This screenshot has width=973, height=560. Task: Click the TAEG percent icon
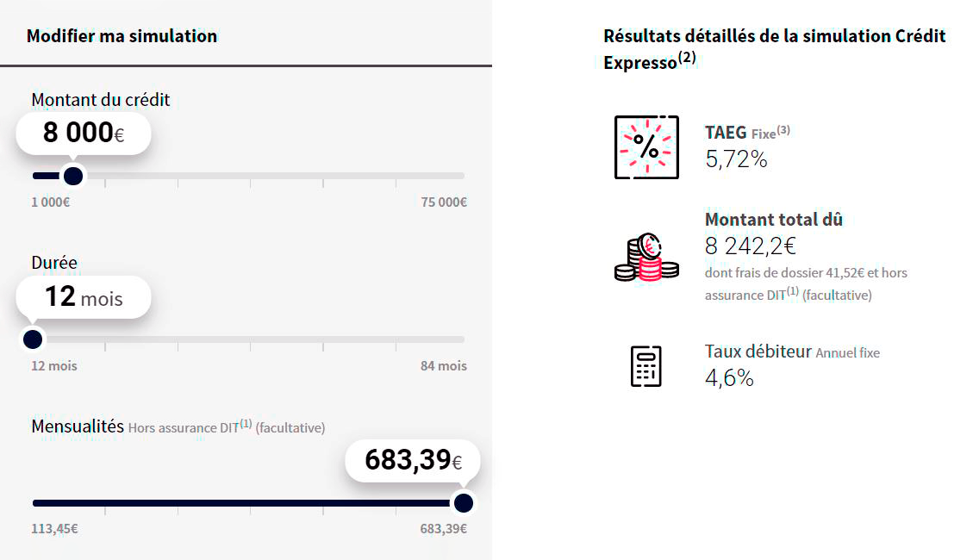(x=646, y=147)
